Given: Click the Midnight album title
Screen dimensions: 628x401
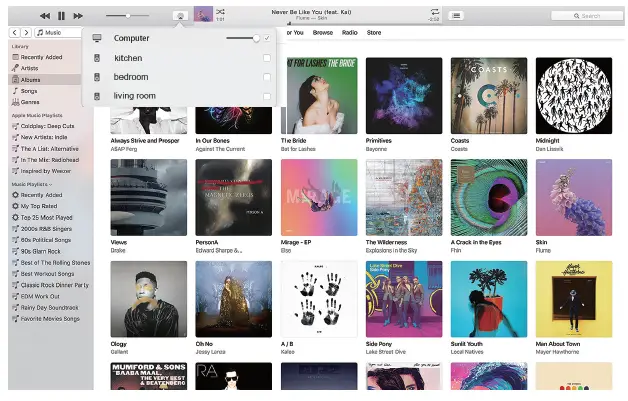Looking at the screenshot, I should click(547, 141).
